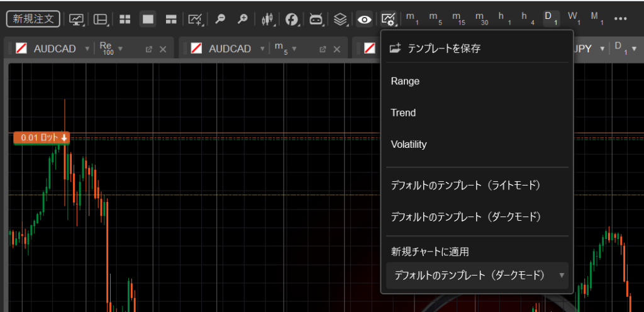
Task: Close the first AUDCAD chart tab
Action: [x=163, y=49]
